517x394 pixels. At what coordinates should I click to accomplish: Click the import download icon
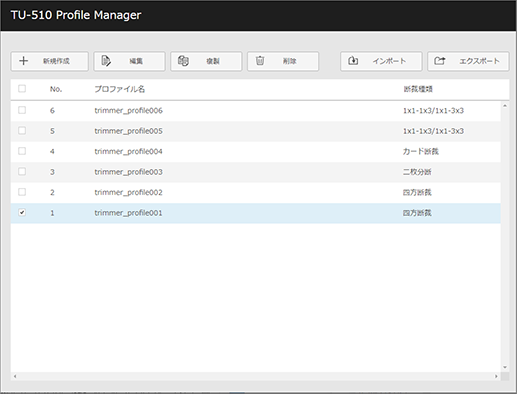[353, 61]
